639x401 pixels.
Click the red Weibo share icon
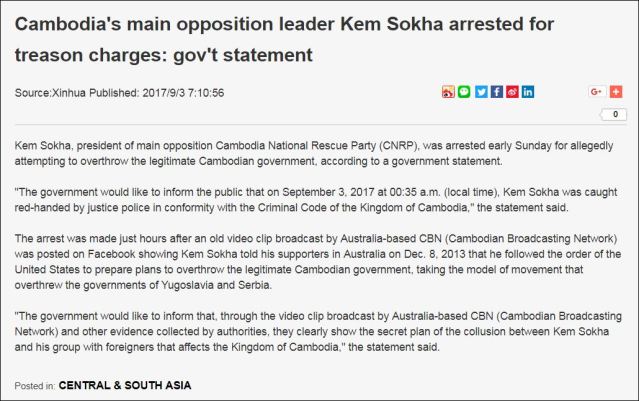pyautogui.click(x=512, y=92)
